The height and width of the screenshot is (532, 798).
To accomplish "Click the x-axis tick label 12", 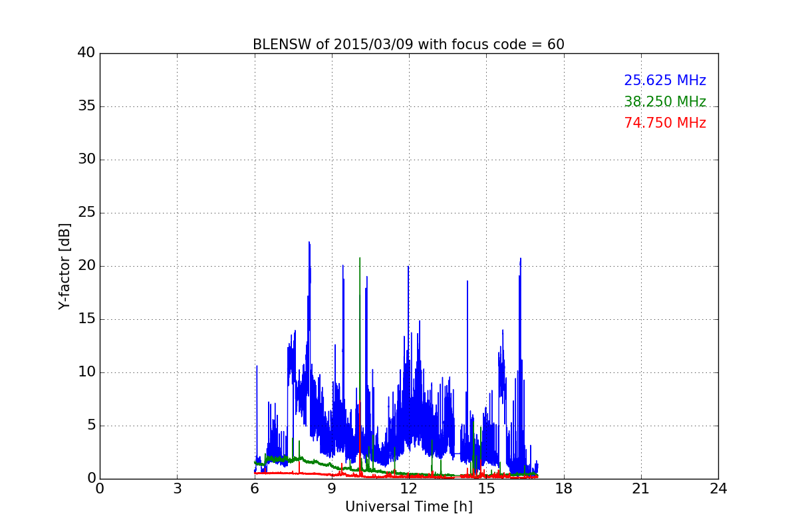I will (409, 488).
